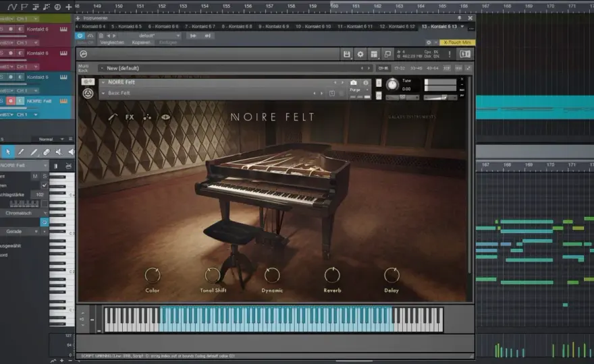This screenshot has width=594, height=364.
Task: Open Kontakt workspace layout icon
Action: pos(374,54)
